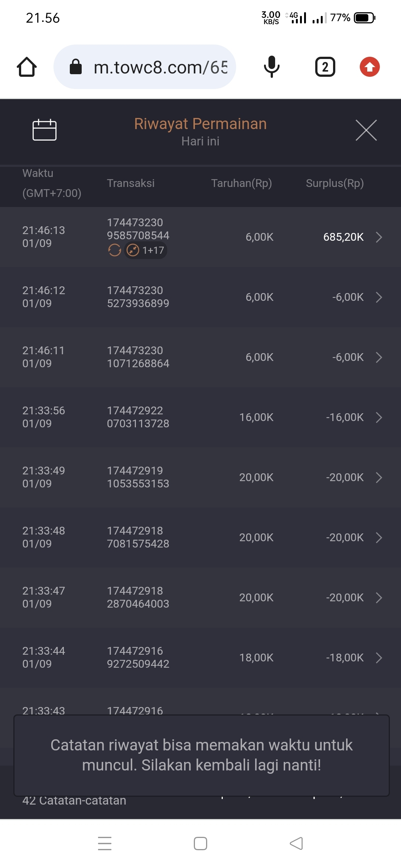Tap the red upload arrow icon
Viewport: 401px width, 868px height.
[369, 67]
